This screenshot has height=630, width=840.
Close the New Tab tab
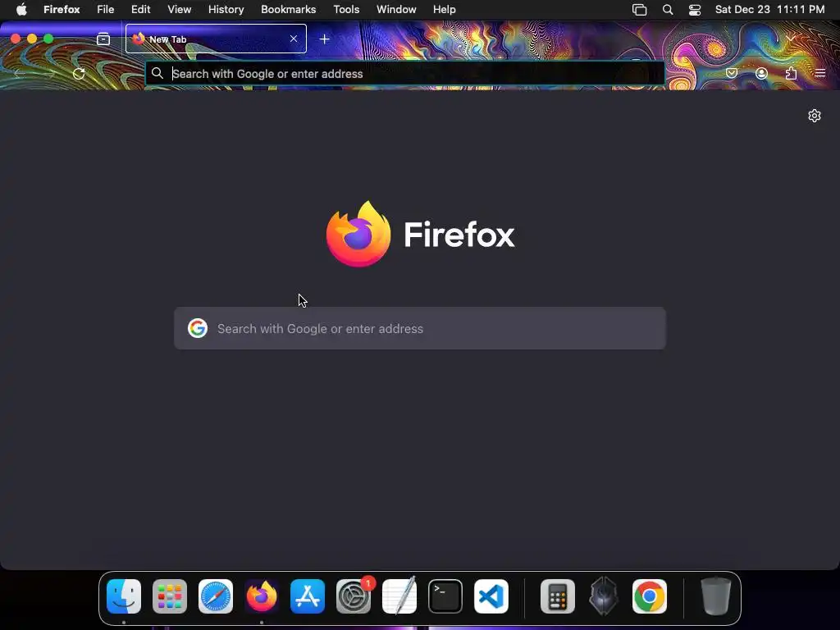click(293, 39)
